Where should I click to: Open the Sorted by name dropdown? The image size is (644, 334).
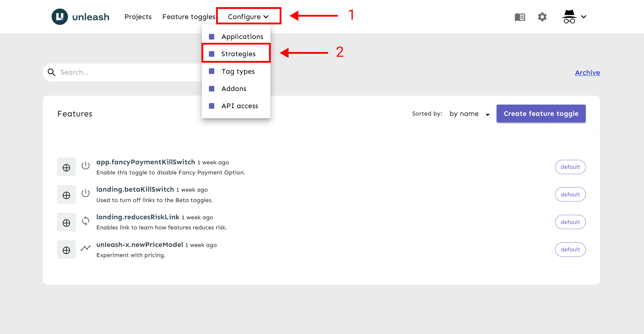coord(469,114)
